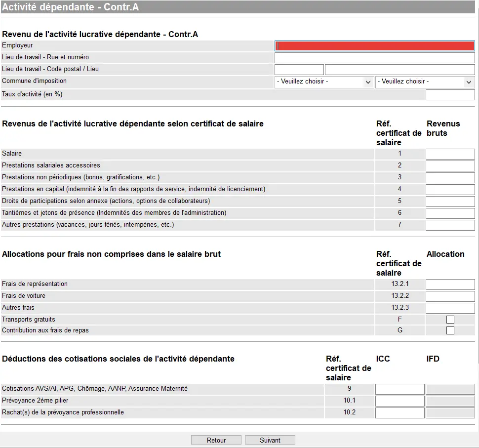Select the Droits de participations amount field
This screenshot has height=448, width=479.
[450, 202]
